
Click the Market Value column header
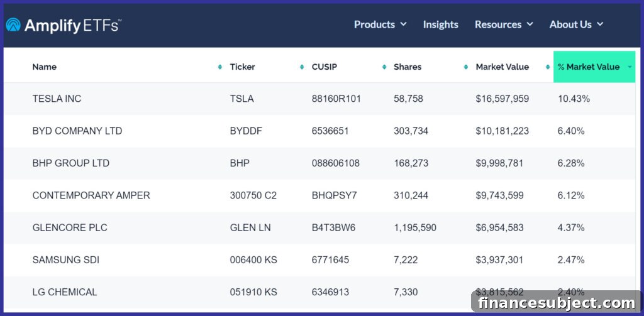coord(502,67)
